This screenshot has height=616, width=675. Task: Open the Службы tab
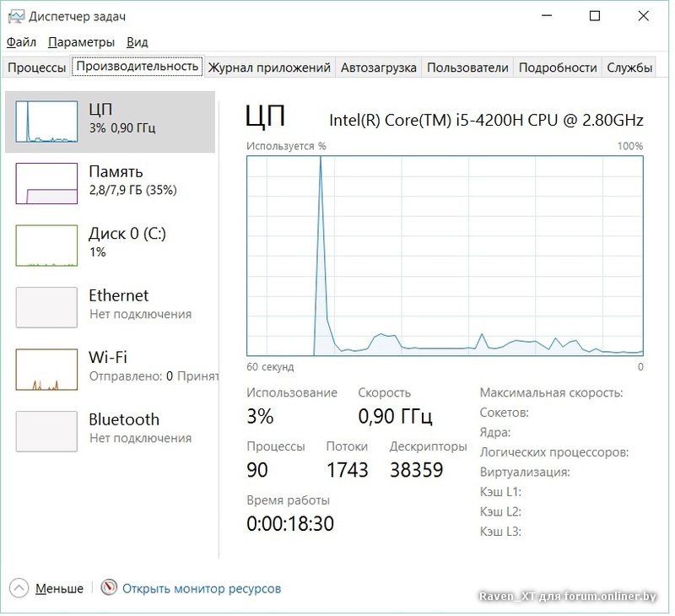(x=629, y=68)
